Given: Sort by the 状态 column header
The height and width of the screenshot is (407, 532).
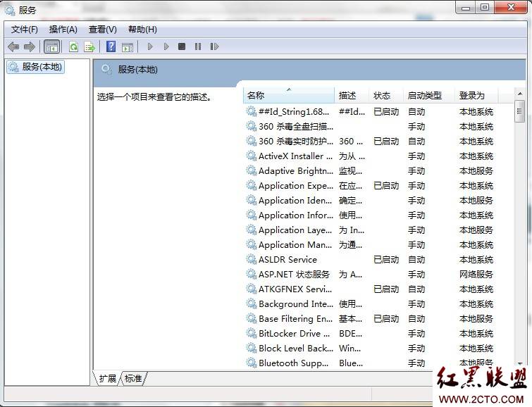Looking at the screenshot, I should pyautogui.click(x=386, y=95).
